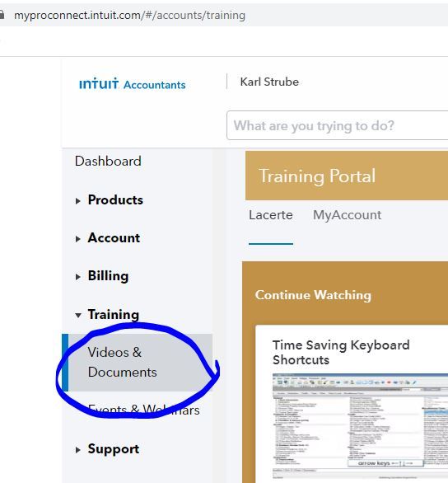Click the lock icon in address bar
Image resolution: width=448 pixels, height=483 pixels.
coord(2,15)
